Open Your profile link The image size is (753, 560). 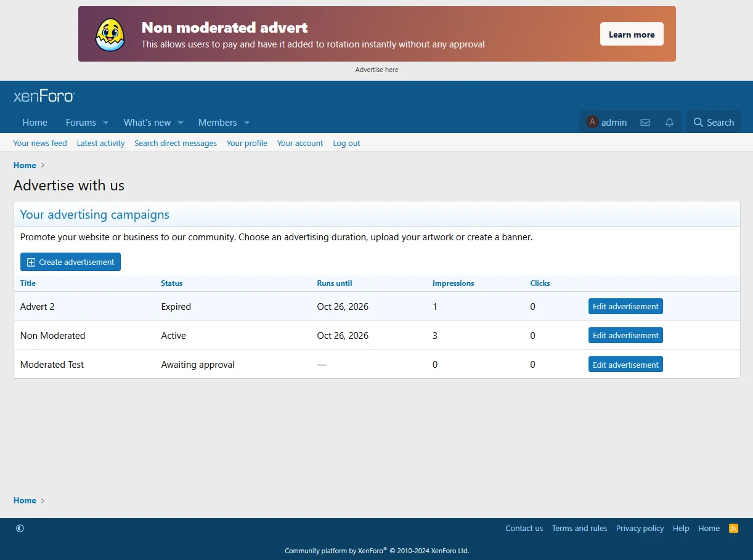[x=247, y=143]
